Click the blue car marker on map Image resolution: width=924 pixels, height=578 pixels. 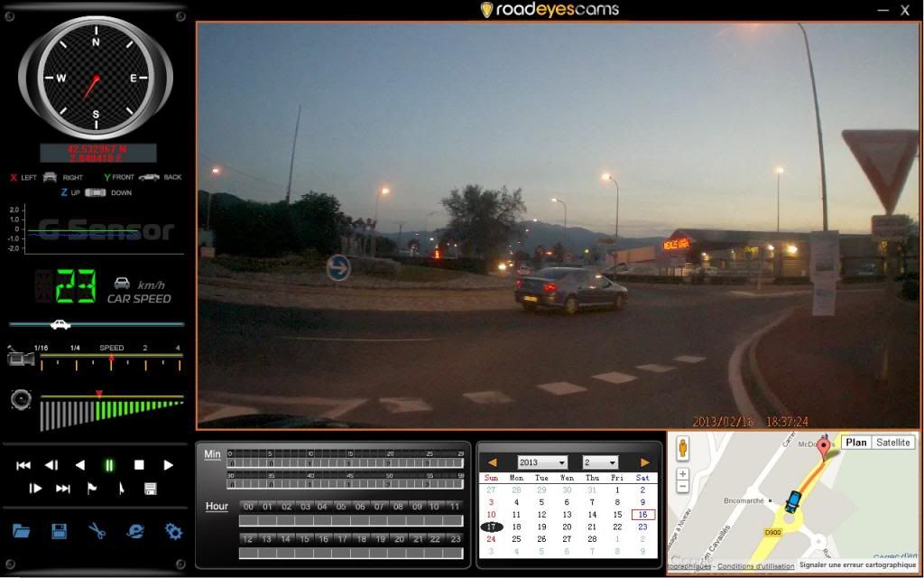point(793,502)
